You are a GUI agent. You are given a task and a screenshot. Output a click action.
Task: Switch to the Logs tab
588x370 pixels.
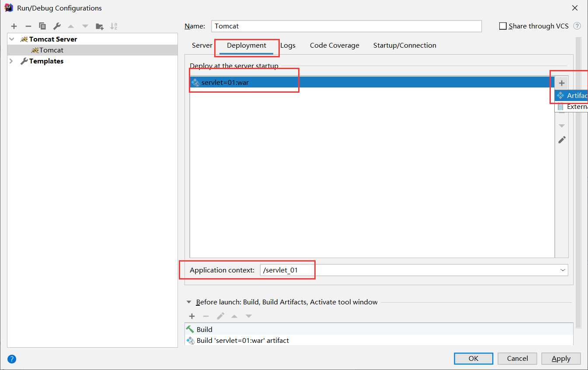pyautogui.click(x=288, y=45)
